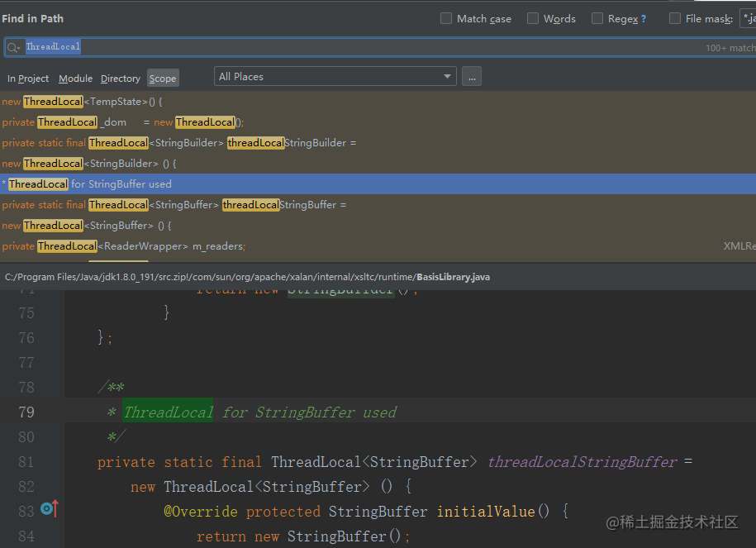This screenshot has height=548, width=756.
Task: Enable the Words checkbox
Action: (533, 18)
